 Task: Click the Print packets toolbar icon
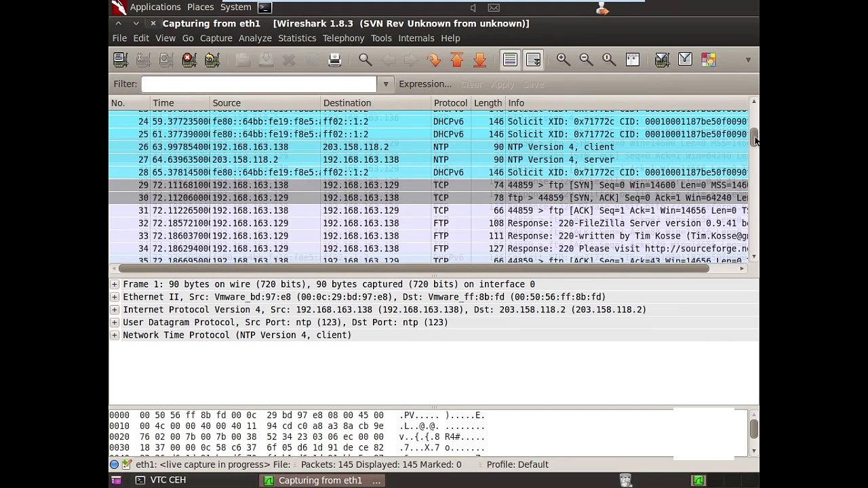334,60
